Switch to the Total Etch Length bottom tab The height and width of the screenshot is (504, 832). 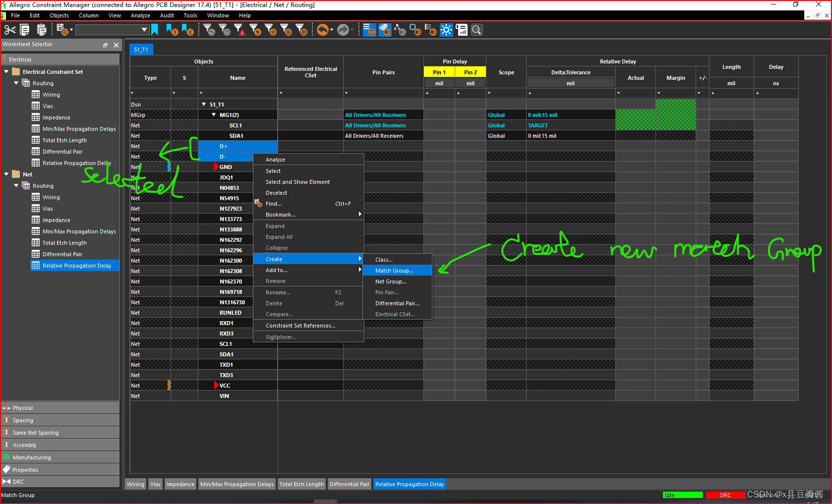point(301,484)
